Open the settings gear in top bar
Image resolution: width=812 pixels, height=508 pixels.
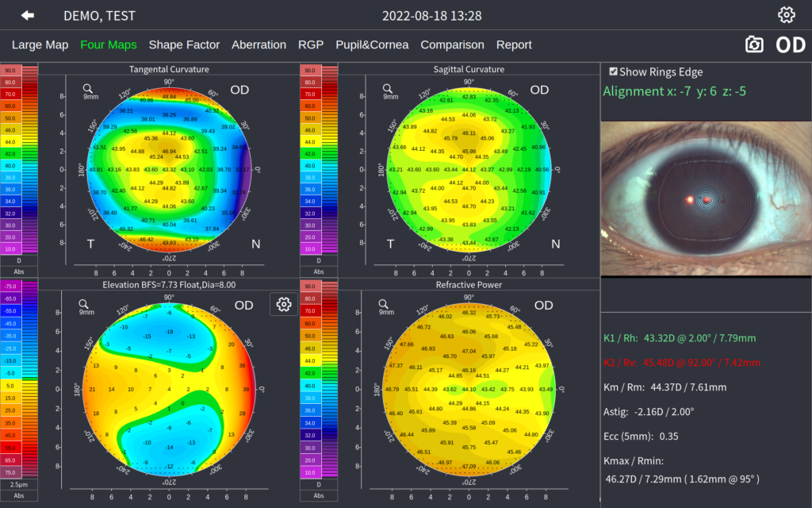786,15
